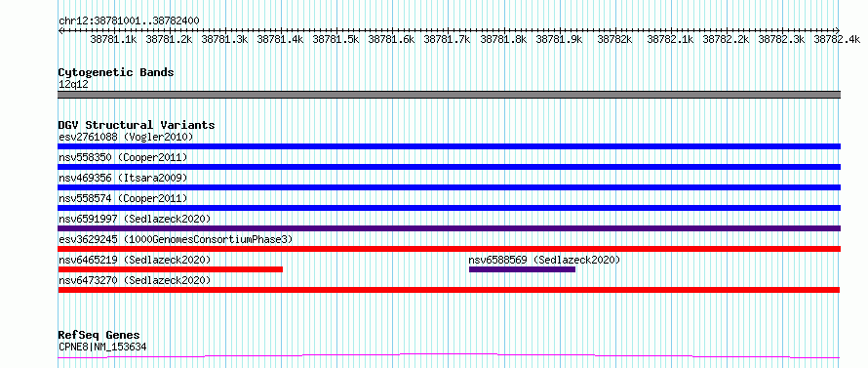Click the nsv6465219 (Sedlazeck2020) variant label

point(135,260)
